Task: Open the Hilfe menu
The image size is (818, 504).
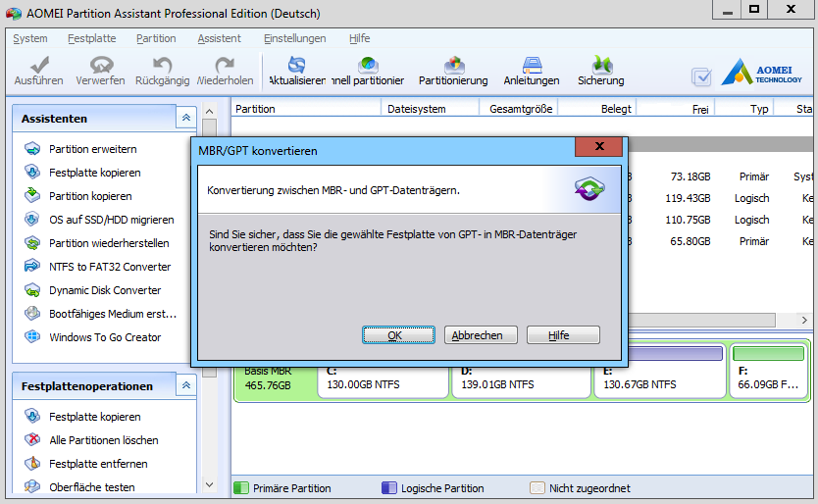Action: point(359,38)
